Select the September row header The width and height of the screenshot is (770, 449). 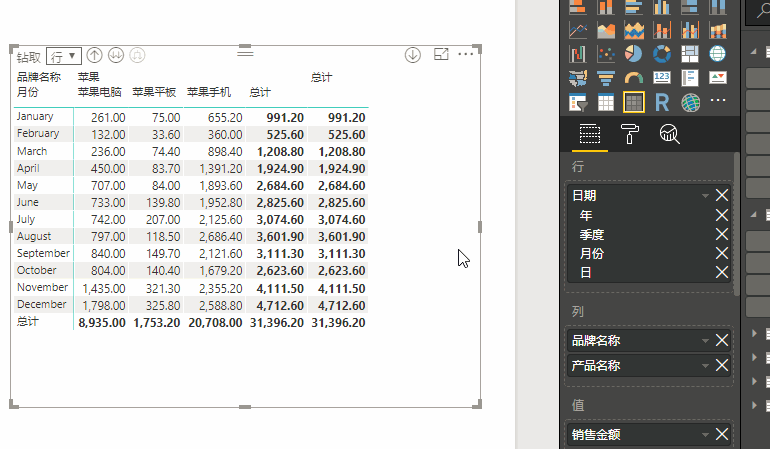tap(43, 253)
